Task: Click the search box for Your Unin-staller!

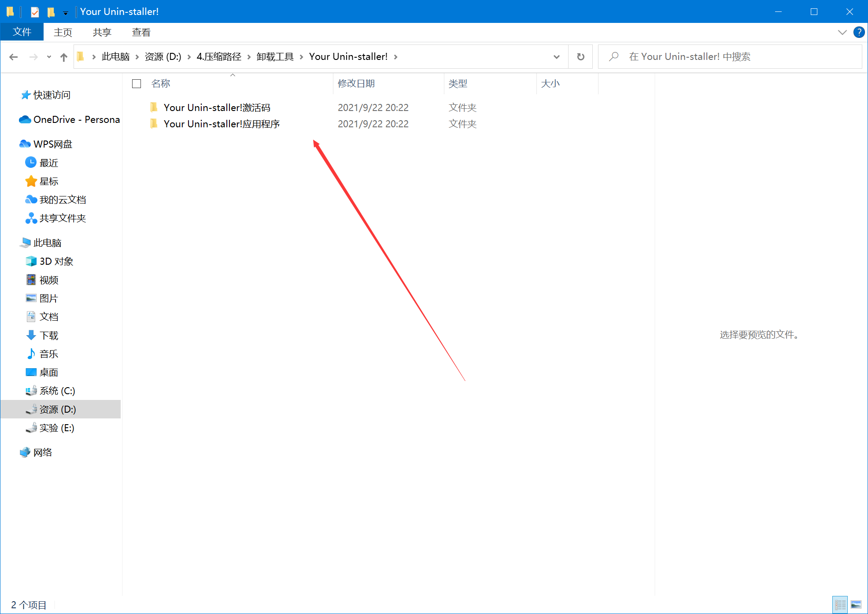Action: click(x=731, y=57)
